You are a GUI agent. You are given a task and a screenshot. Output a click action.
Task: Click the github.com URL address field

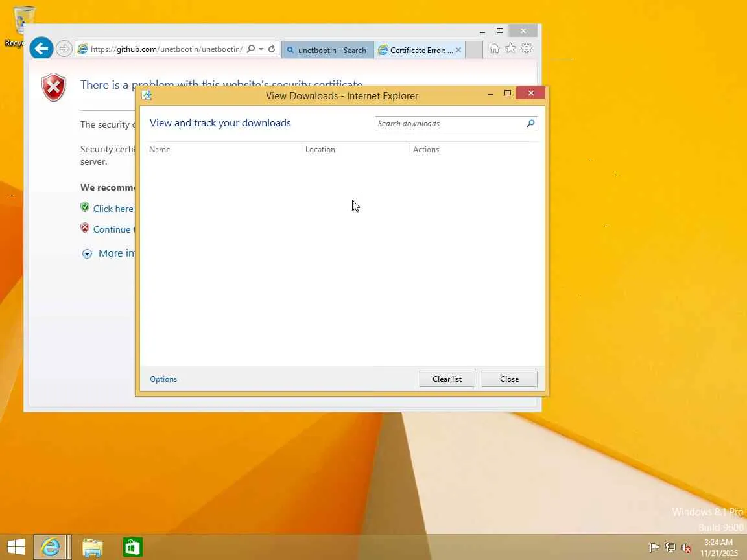[166, 49]
